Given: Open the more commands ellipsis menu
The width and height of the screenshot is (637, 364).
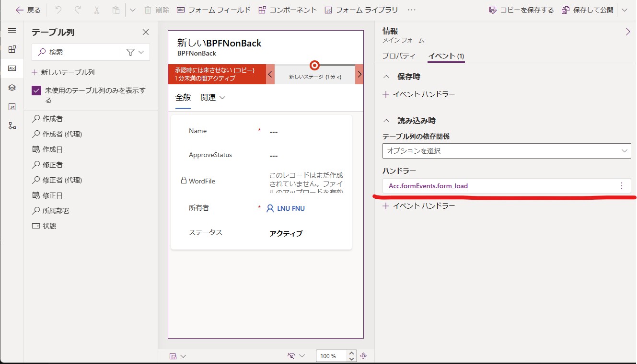Looking at the screenshot, I should pyautogui.click(x=411, y=10).
